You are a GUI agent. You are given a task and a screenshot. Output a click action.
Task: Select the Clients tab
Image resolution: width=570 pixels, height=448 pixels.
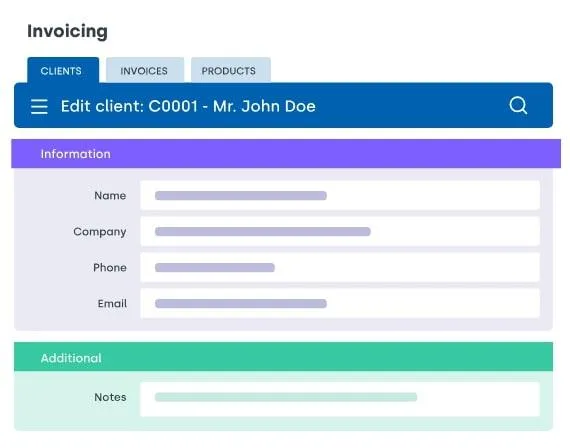(63, 71)
